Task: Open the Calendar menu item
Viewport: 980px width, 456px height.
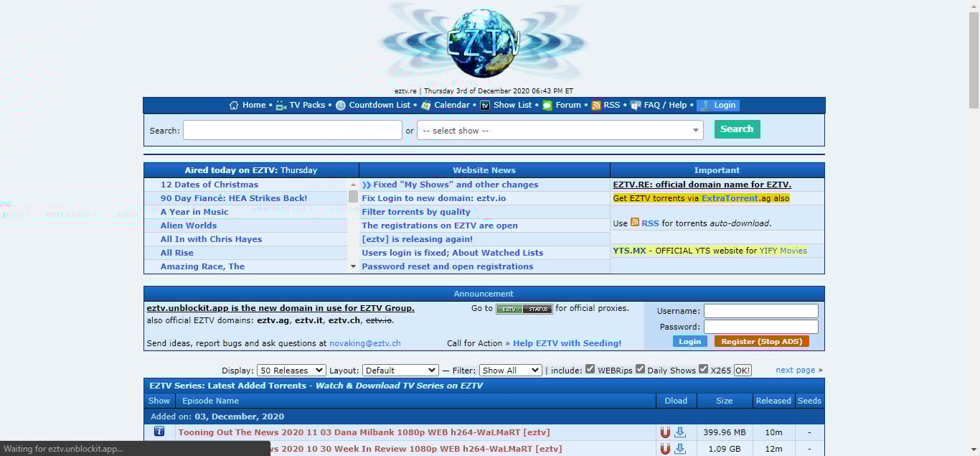Action: 452,105
